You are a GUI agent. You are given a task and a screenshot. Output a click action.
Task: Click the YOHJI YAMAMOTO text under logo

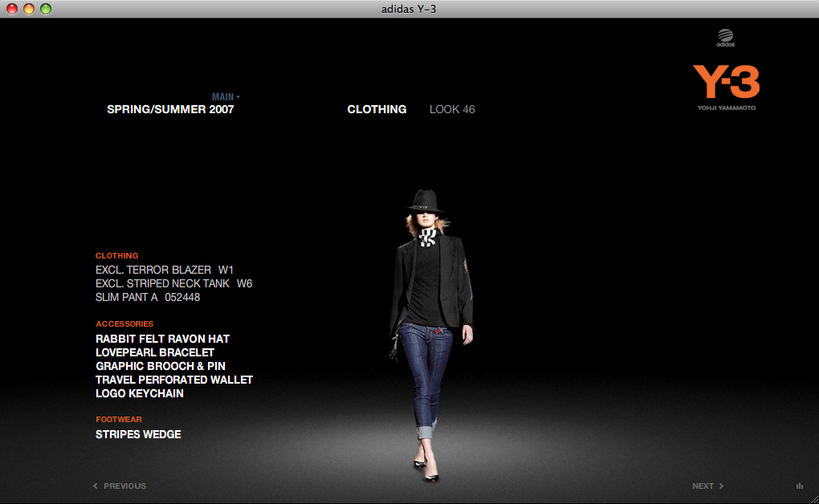pyautogui.click(x=726, y=108)
